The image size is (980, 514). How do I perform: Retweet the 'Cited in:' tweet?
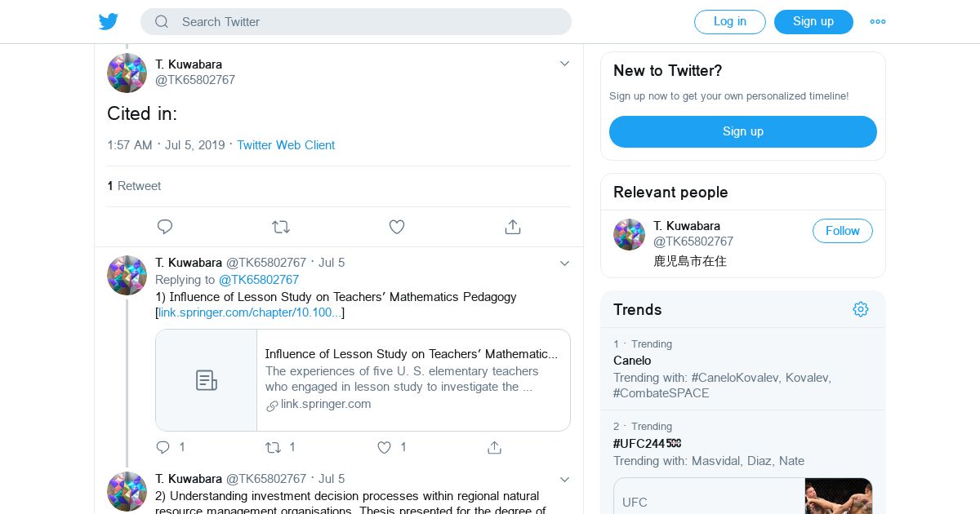click(281, 227)
